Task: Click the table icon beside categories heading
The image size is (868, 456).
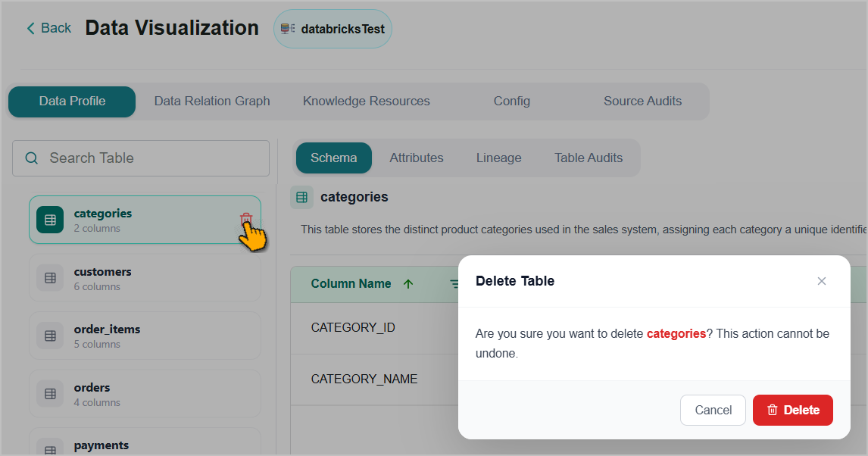Action: click(x=301, y=197)
